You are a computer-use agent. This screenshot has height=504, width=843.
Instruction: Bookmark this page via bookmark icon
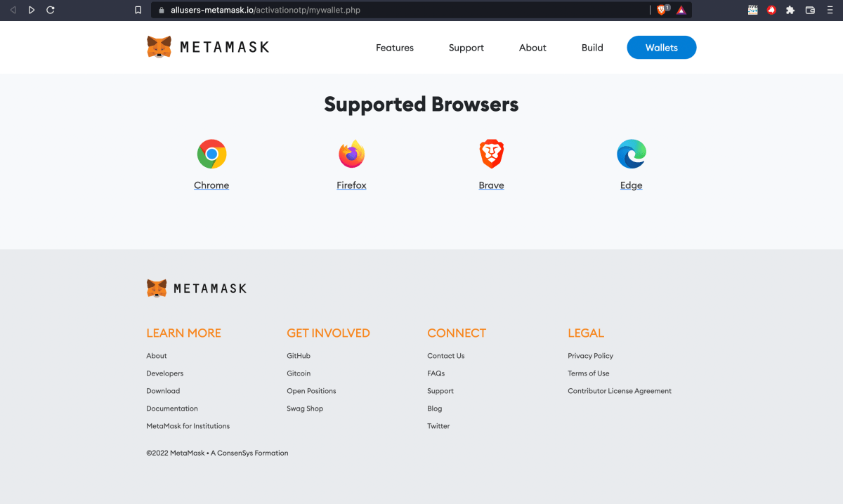point(138,11)
